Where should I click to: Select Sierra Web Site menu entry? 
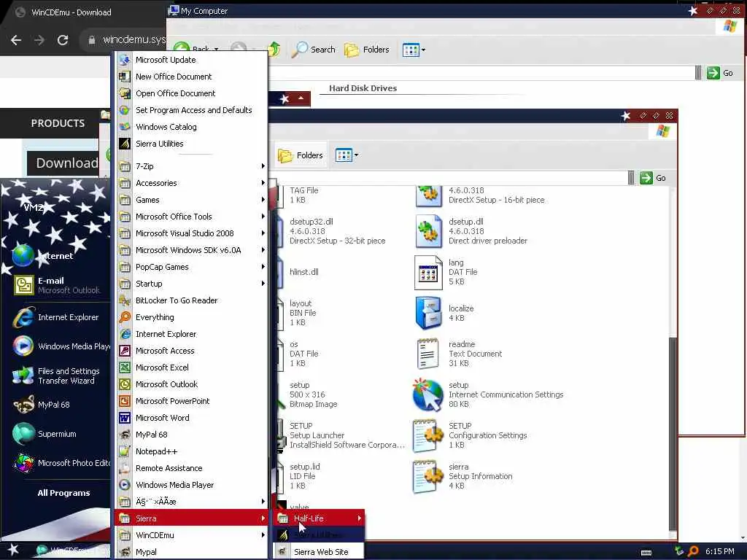(320, 551)
